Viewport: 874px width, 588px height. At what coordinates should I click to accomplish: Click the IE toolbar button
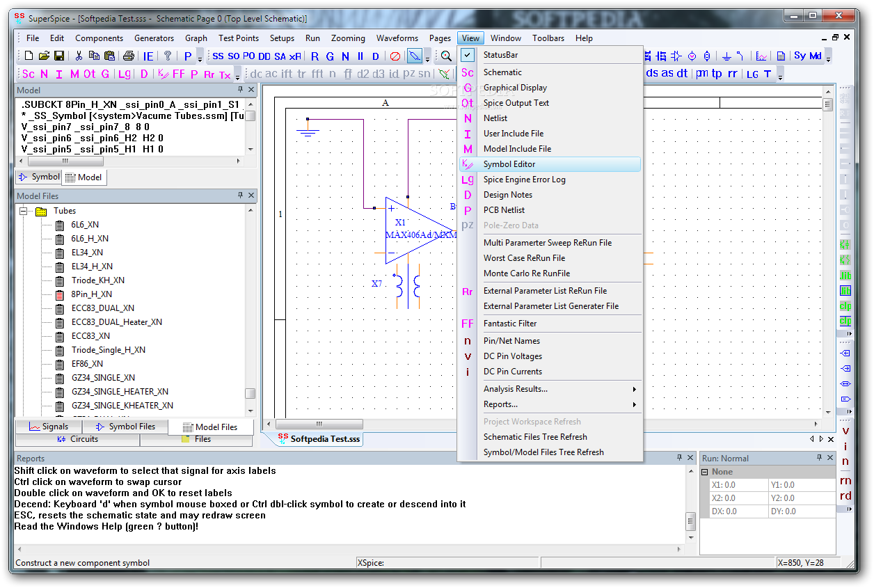coord(148,56)
